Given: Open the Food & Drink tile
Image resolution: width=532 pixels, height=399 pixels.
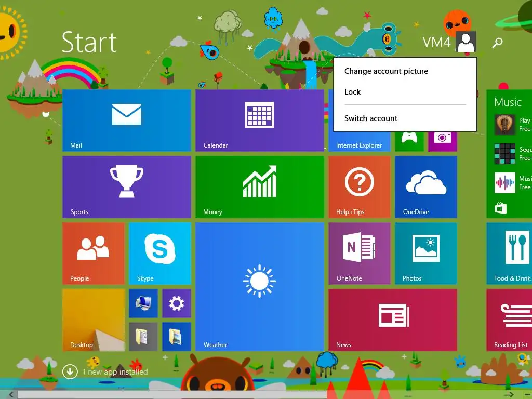Looking at the screenshot, I should pos(509,254).
